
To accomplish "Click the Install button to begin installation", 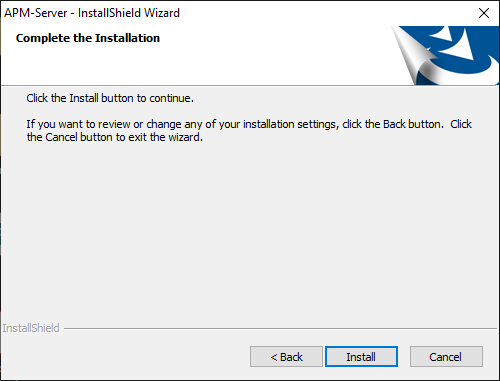I will coord(361,357).
